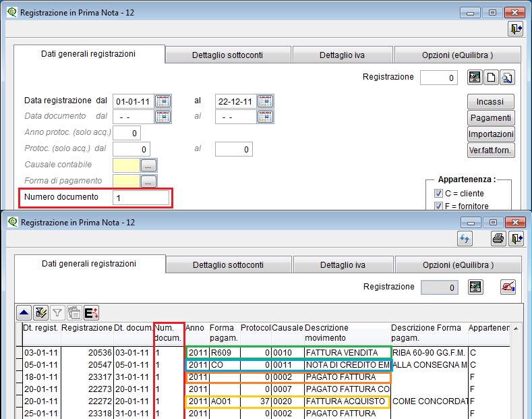532x419 pixels.
Task: Open 'Opzioni (eQuilibra )' tab in upper window
Action: (x=457, y=55)
